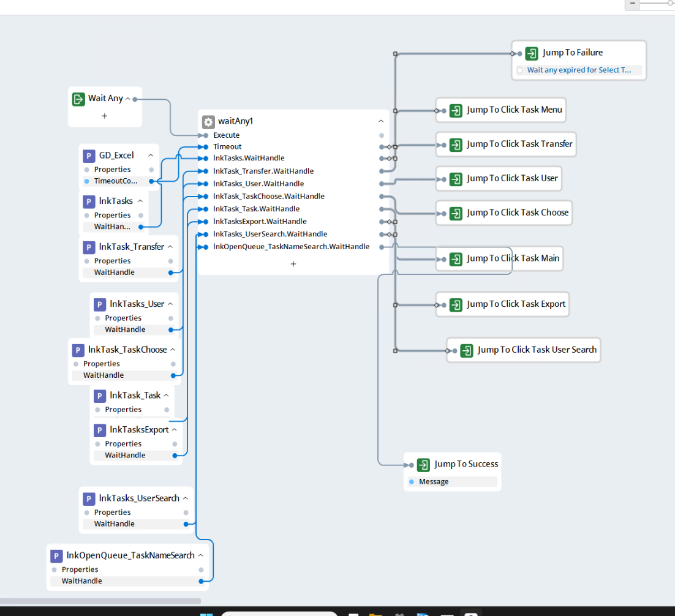Collapse the waitAny1 node
This screenshot has height=616, width=675.
(x=381, y=121)
